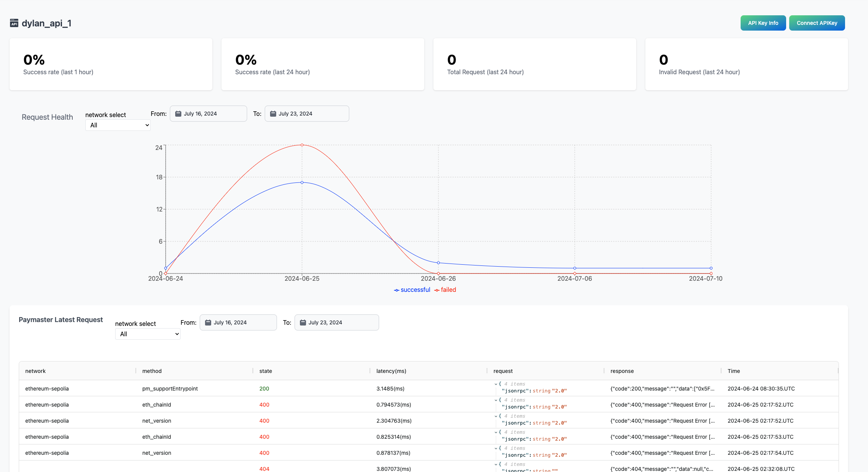
Task: Click calendar icon in Request Health From date
Action: 178,114
